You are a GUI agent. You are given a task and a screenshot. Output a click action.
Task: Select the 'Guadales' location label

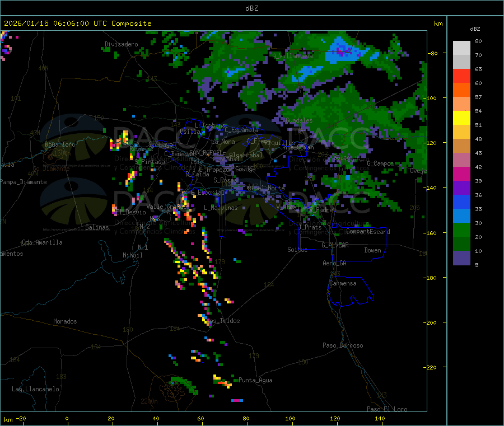pos(299,120)
